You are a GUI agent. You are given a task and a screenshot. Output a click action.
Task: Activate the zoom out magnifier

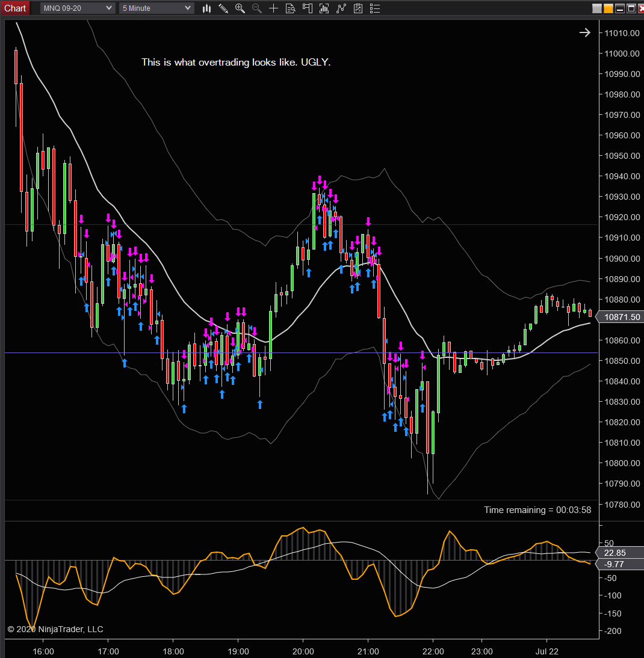[x=257, y=8]
